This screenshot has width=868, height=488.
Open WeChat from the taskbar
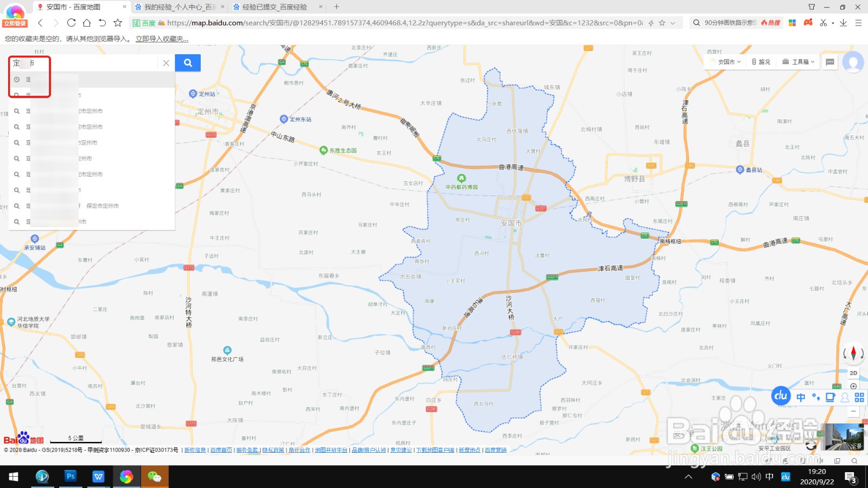[155, 477]
